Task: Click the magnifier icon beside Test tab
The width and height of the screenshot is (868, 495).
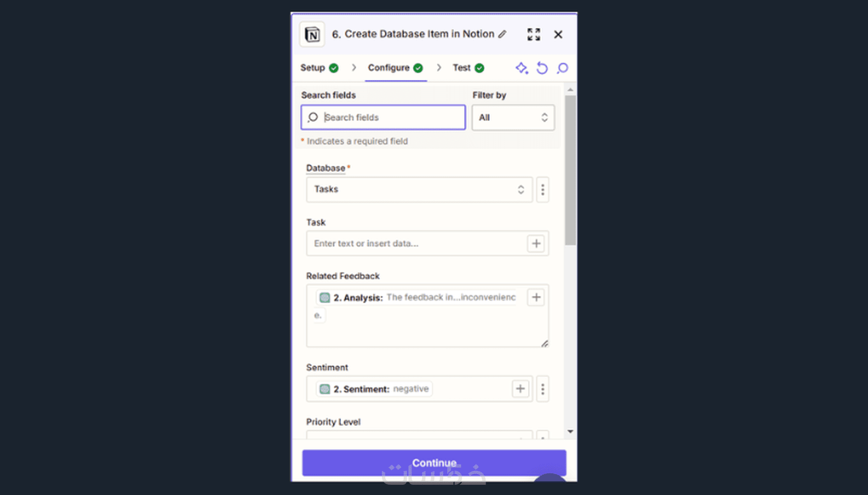Action: (562, 68)
